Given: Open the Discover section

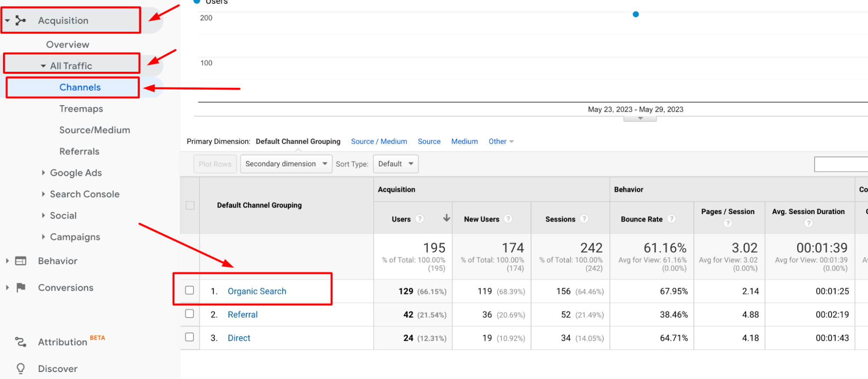Looking at the screenshot, I should pyautogui.click(x=58, y=369).
